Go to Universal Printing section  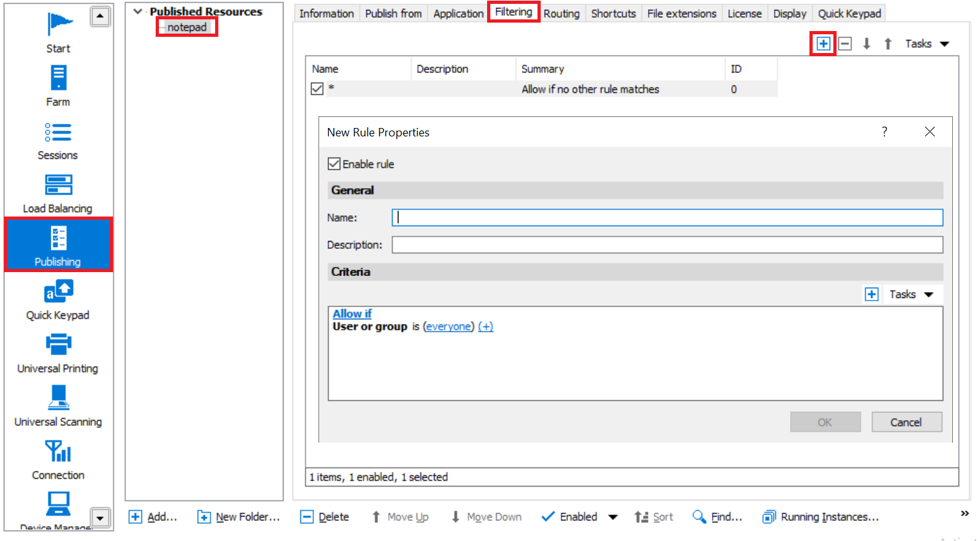click(x=58, y=353)
